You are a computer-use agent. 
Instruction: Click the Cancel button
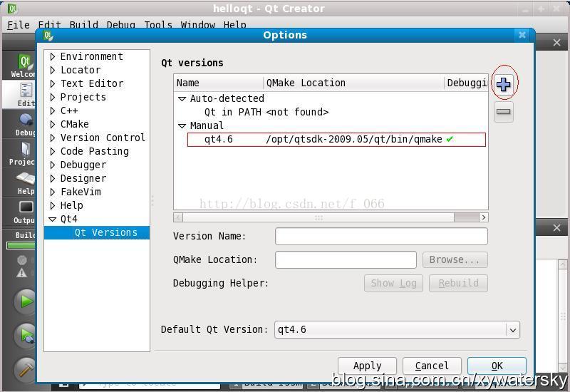[x=432, y=366]
